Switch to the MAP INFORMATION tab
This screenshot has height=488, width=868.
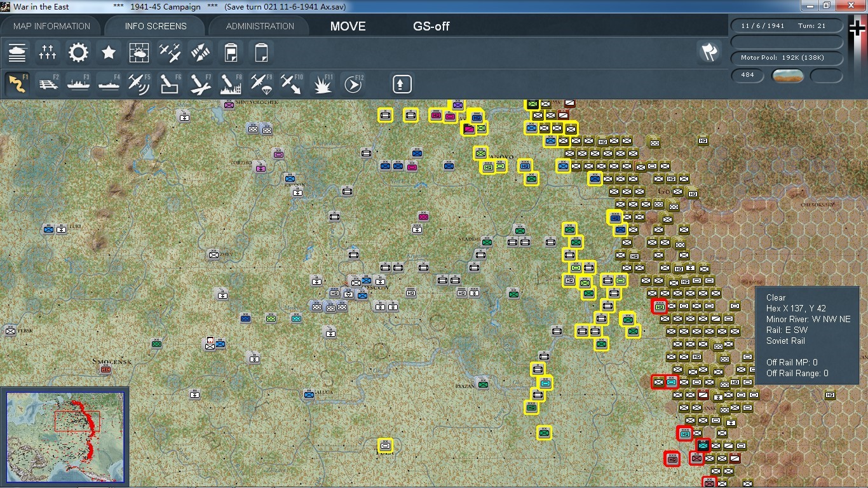click(52, 26)
